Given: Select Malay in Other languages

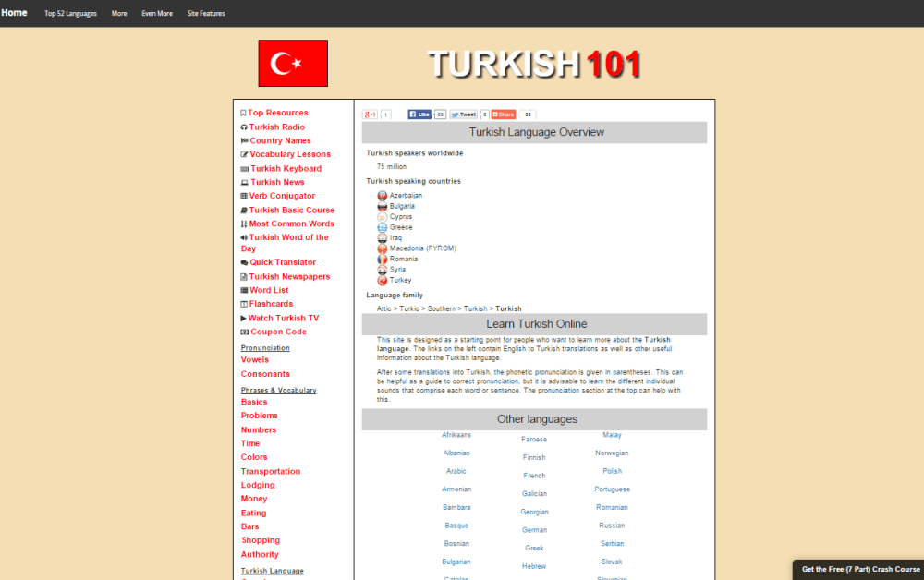Looking at the screenshot, I should pos(613,435).
